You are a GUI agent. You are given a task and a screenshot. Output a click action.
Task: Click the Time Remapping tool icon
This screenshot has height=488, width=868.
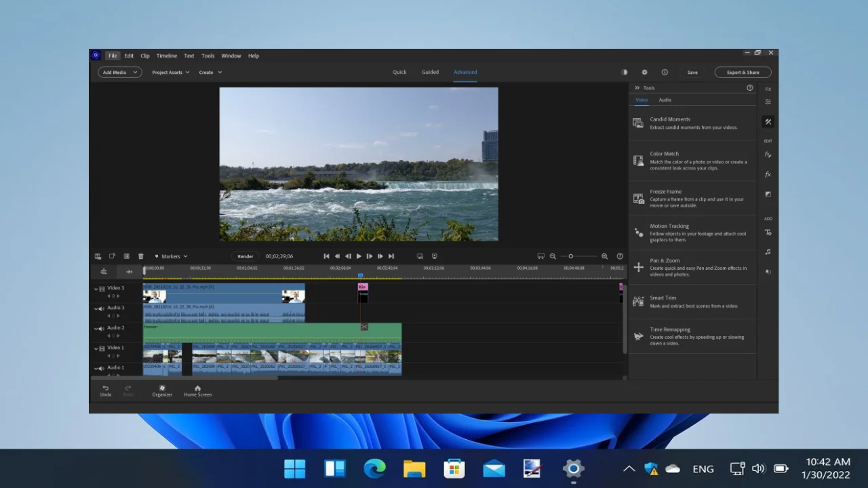638,336
